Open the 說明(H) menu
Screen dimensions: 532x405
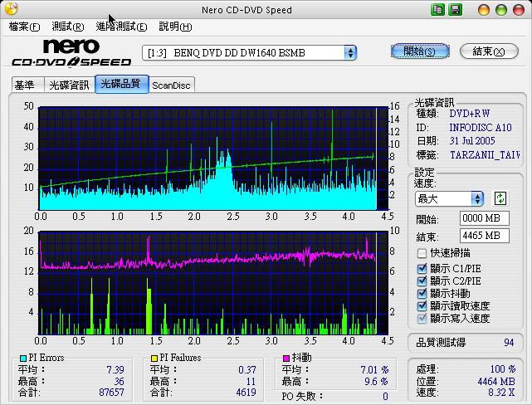tap(175, 27)
